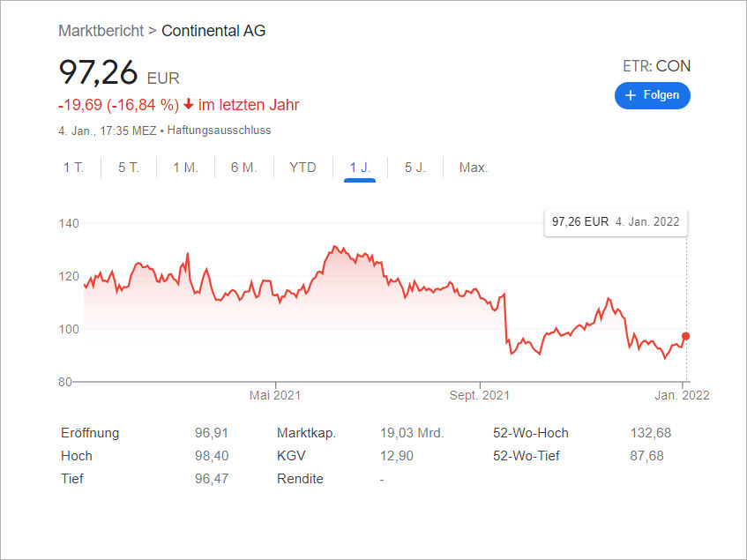Click the Sept. 2021 axis marker
Image resolution: width=747 pixels, height=560 pixels.
pyautogui.click(x=480, y=395)
